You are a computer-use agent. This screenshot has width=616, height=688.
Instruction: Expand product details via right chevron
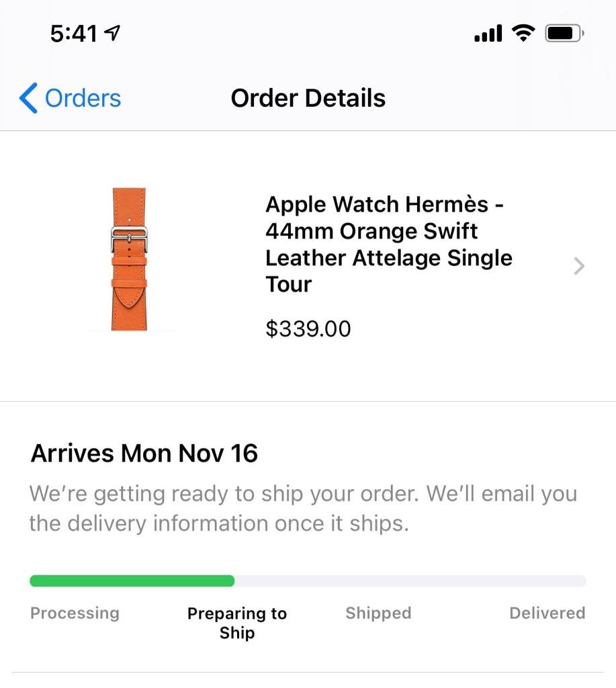pyautogui.click(x=579, y=266)
